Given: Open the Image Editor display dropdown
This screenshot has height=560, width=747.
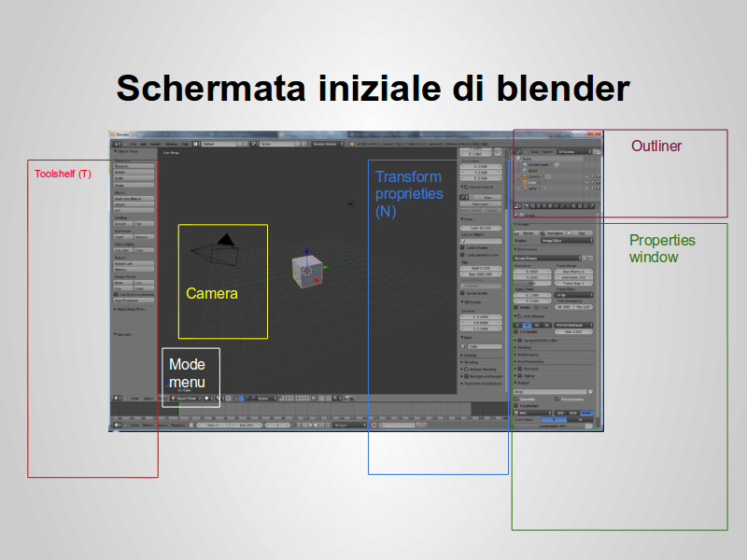Looking at the screenshot, I should tap(567, 241).
